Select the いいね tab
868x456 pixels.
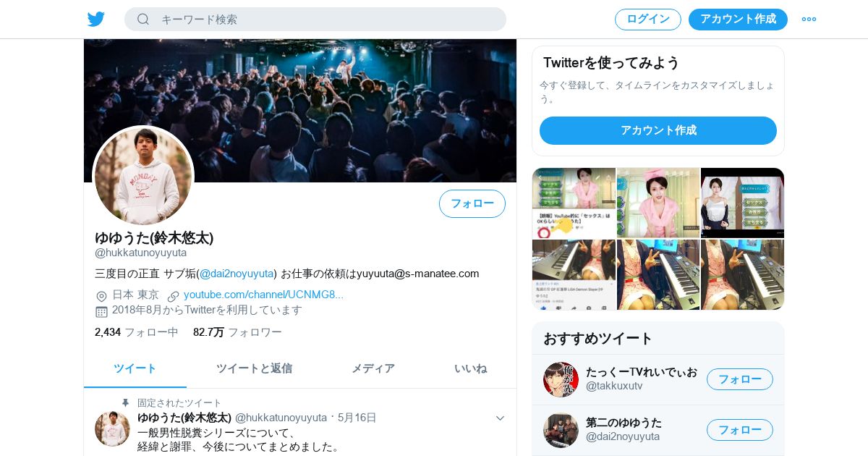471,368
